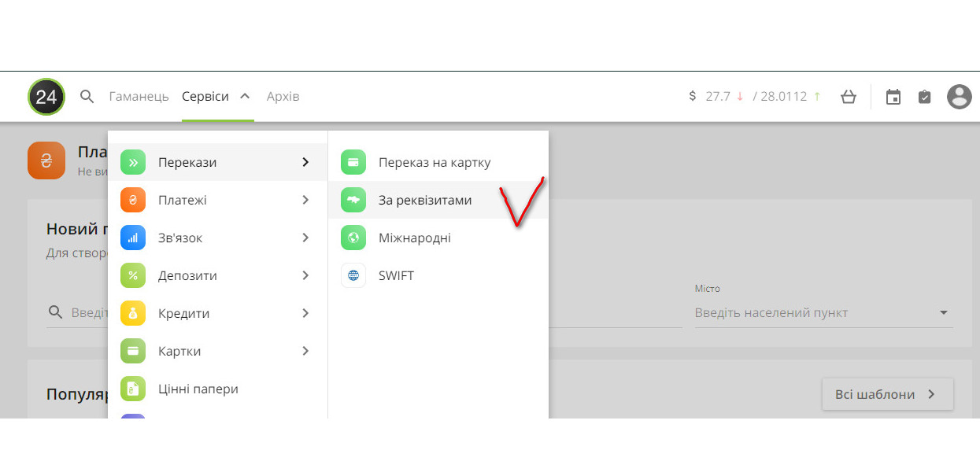The image size is (980, 472).
Task: Open the calendar icon in header
Action: [x=893, y=97]
